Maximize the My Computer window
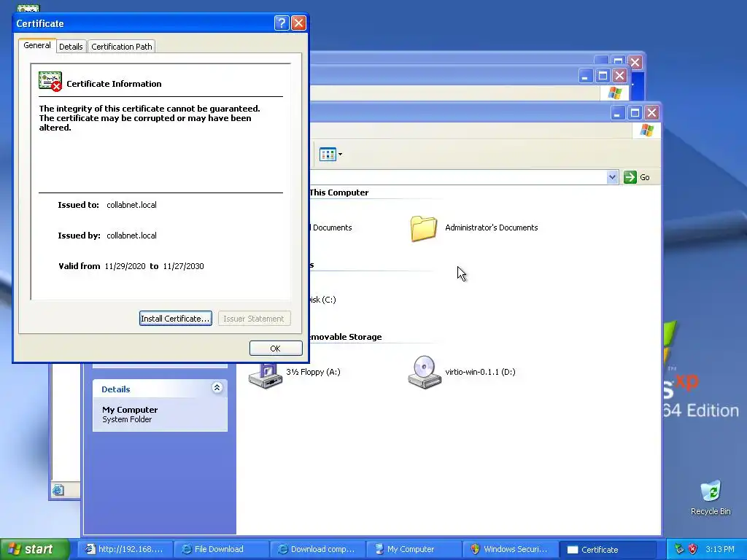This screenshot has width=747, height=560. 635,113
